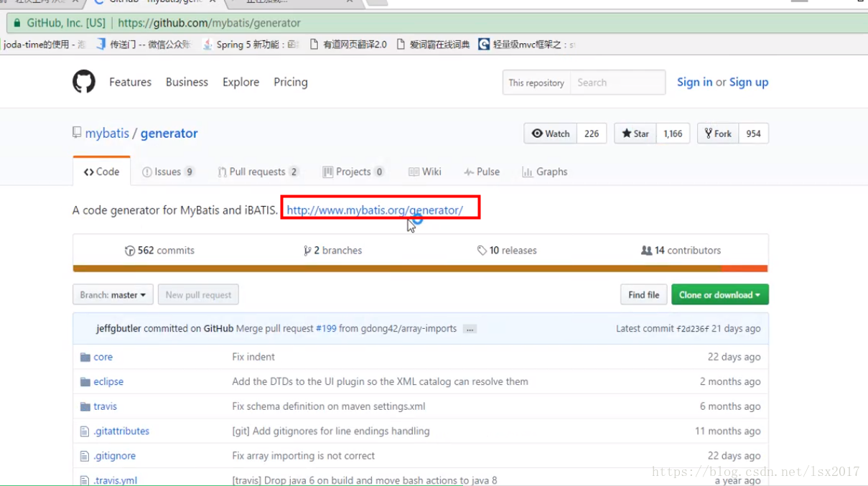
Task: Click the Projects tab icon
Action: 327,172
